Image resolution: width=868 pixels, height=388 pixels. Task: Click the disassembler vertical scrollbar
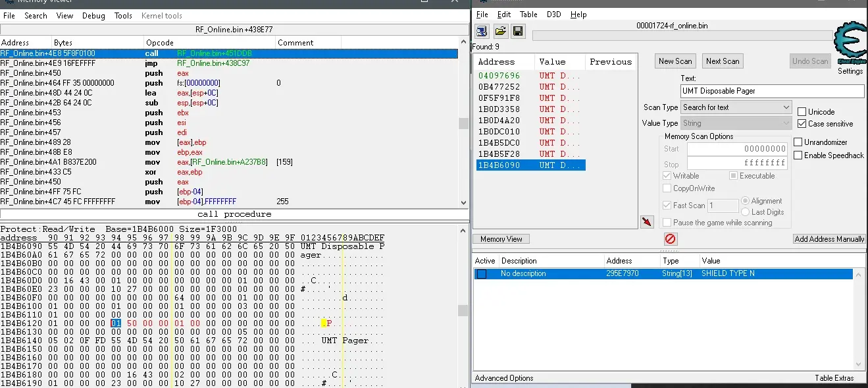(463, 123)
